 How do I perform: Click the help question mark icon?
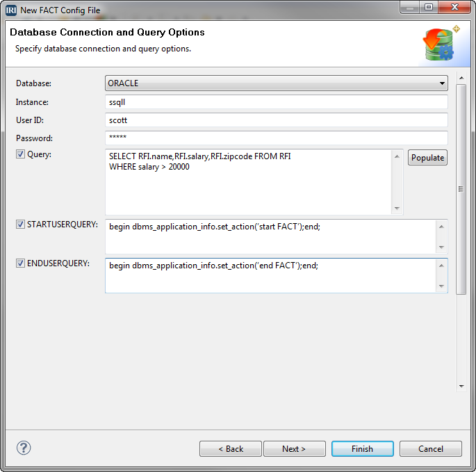(x=24, y=448)
